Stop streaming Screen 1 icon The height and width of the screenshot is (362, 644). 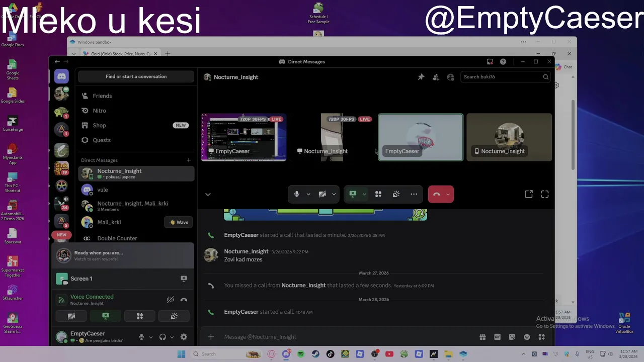coord(184,279)
